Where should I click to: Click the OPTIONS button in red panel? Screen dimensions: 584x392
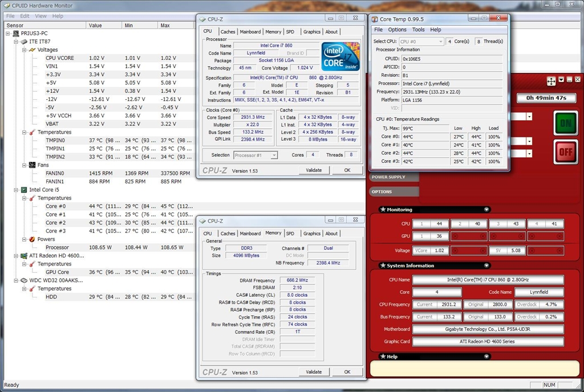pyautogui.click(x=382, y=191)
